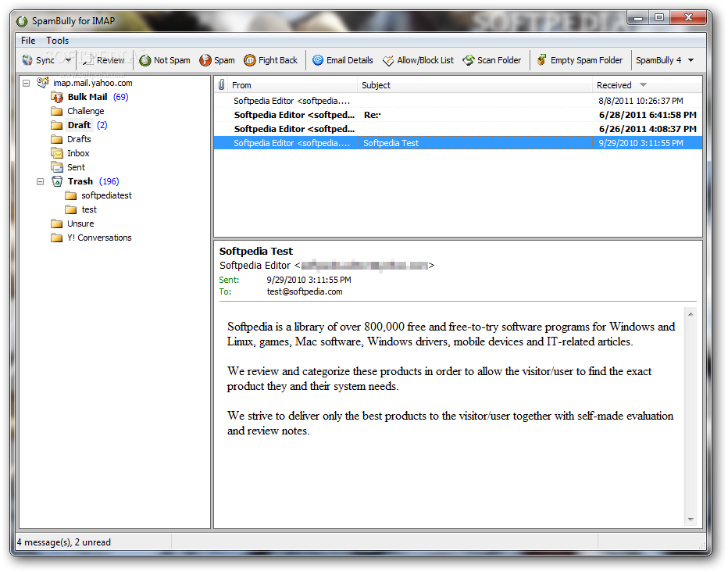The height and width of the screenshot is (572, 728).
Task: Select the Challenge folder
Action: click(85, 111)
